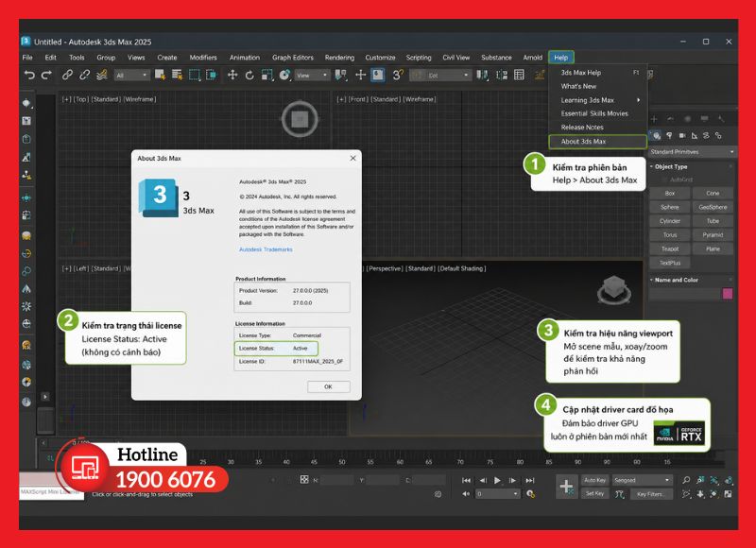
Task: Open the Learning 3ds Max submenu
Action: point(598,100)
